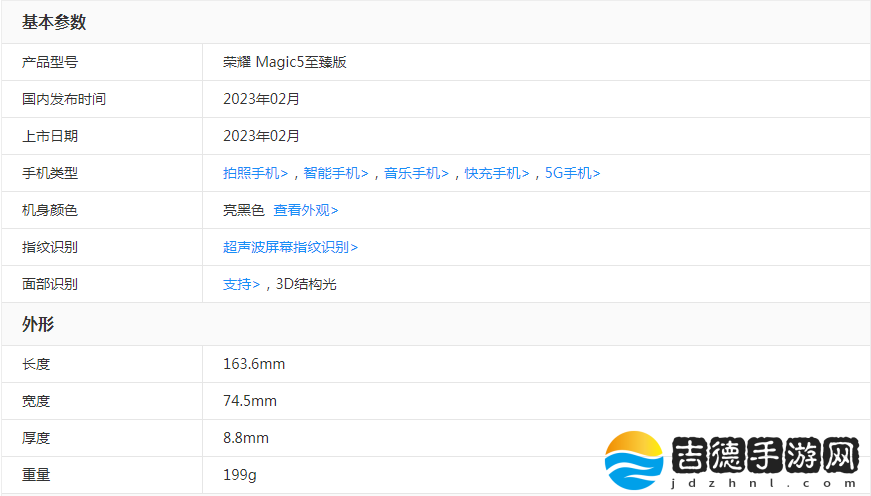Select 2023年02月 in 国内发布时间 row
The width and height of the screenshot is (871, 496).
coord(261,99)
